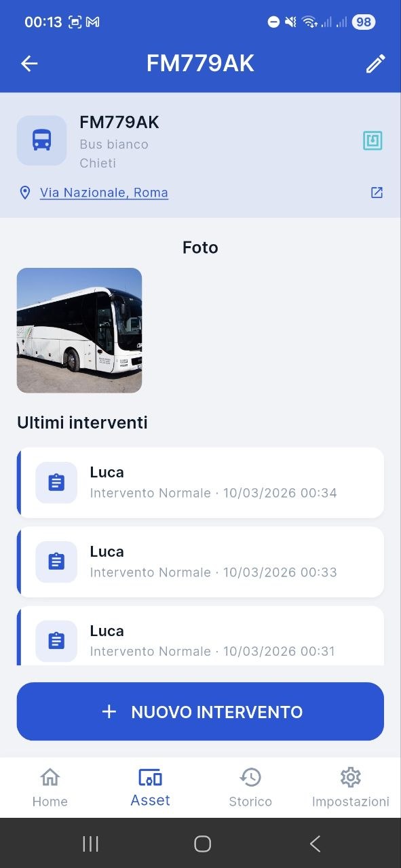
Task: Tap the plus icon on the intervention button
Action: click(x=109, y=712)
